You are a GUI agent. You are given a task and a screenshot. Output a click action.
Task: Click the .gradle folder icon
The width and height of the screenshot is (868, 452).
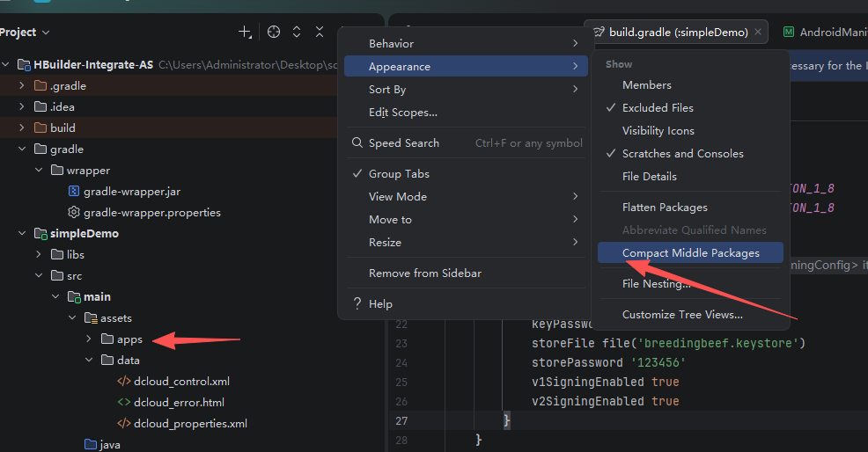(40, 86)
